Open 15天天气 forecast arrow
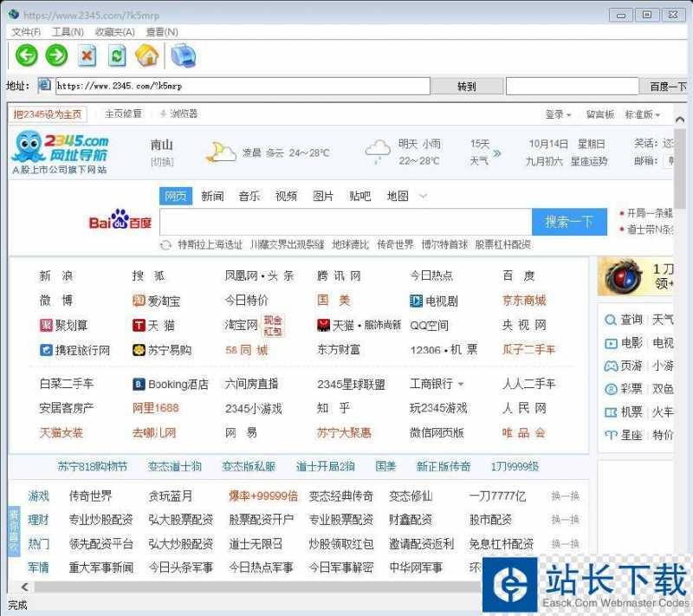Screen dimensions: 693x616 [497, 152]
